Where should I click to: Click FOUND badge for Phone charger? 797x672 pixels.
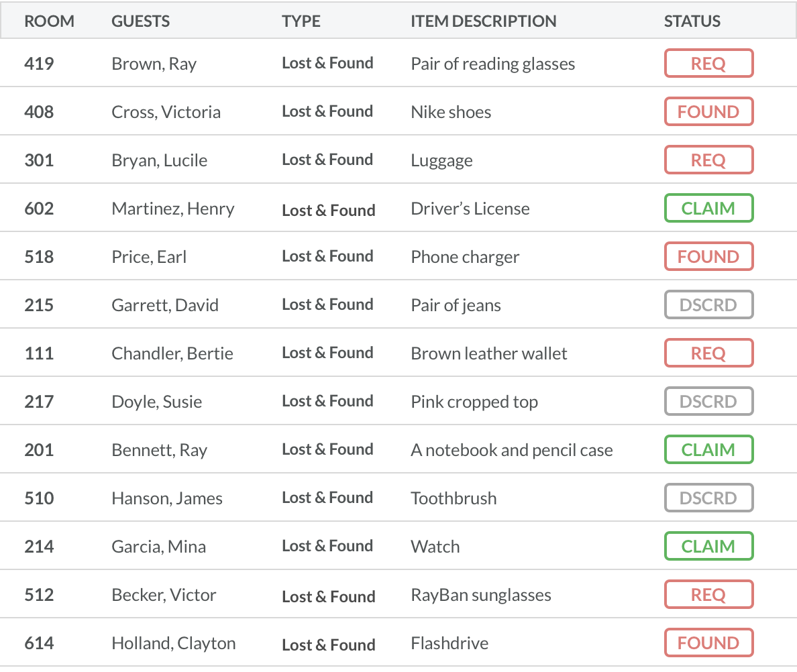(x=708, y=257)
